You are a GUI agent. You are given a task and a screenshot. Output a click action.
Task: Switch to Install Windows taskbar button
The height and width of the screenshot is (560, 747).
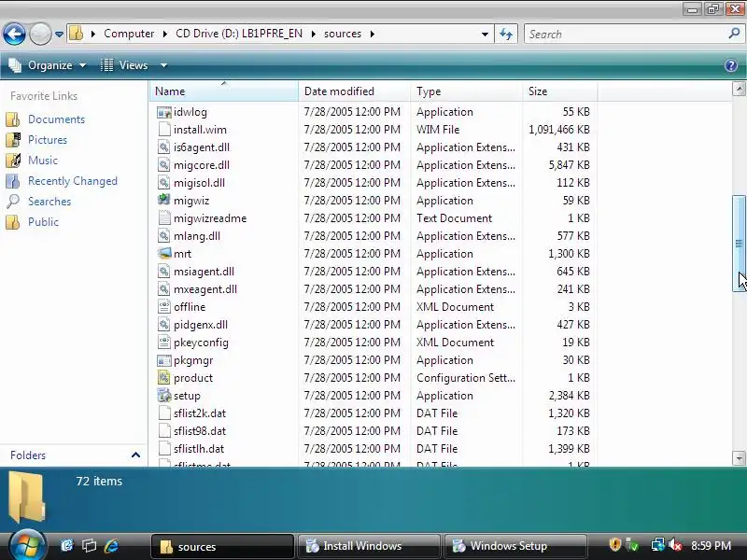coord(368,546)
